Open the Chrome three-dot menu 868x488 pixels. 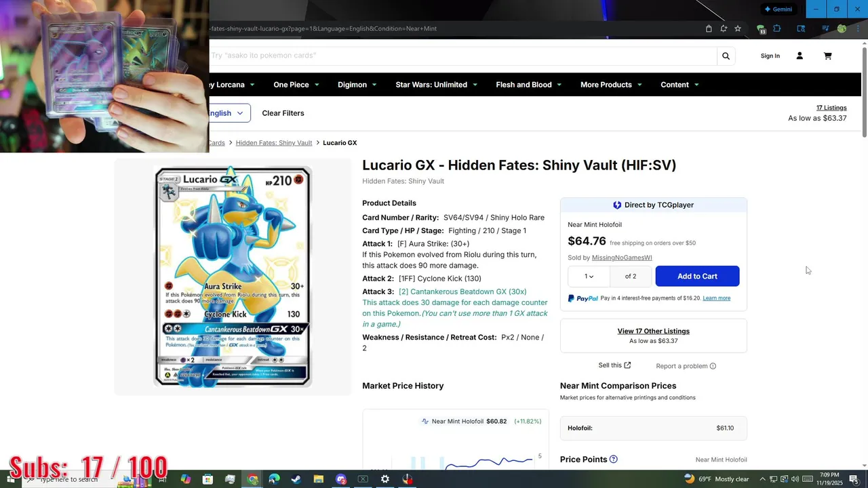point(858,28)
